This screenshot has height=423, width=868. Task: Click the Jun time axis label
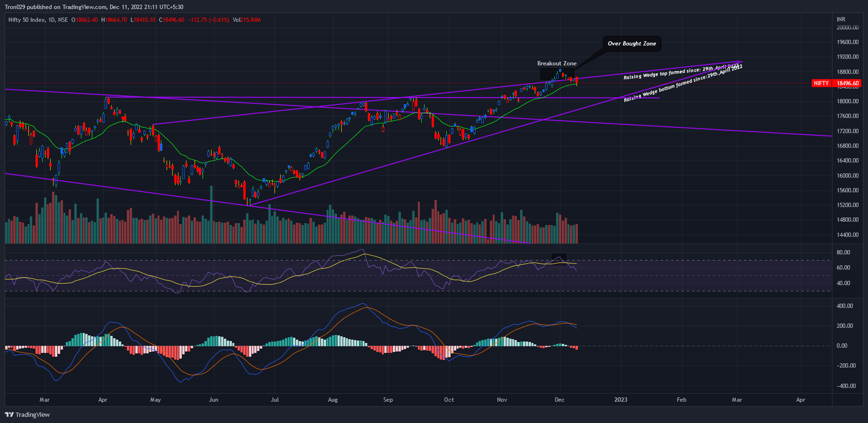213,400
